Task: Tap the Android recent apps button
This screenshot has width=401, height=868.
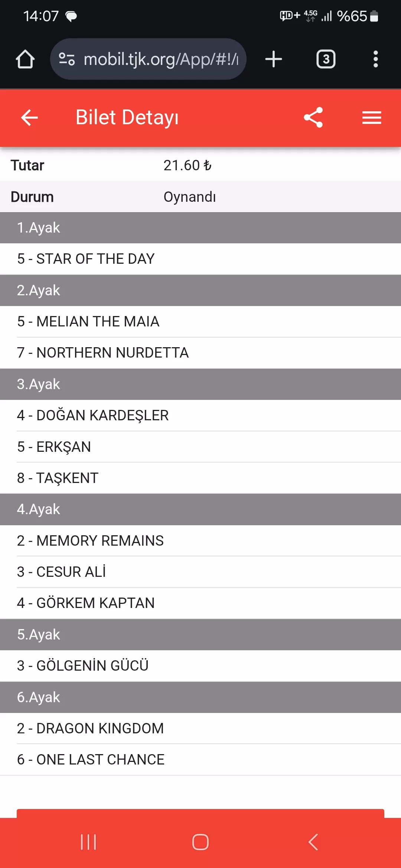Action: click(88, 842)
